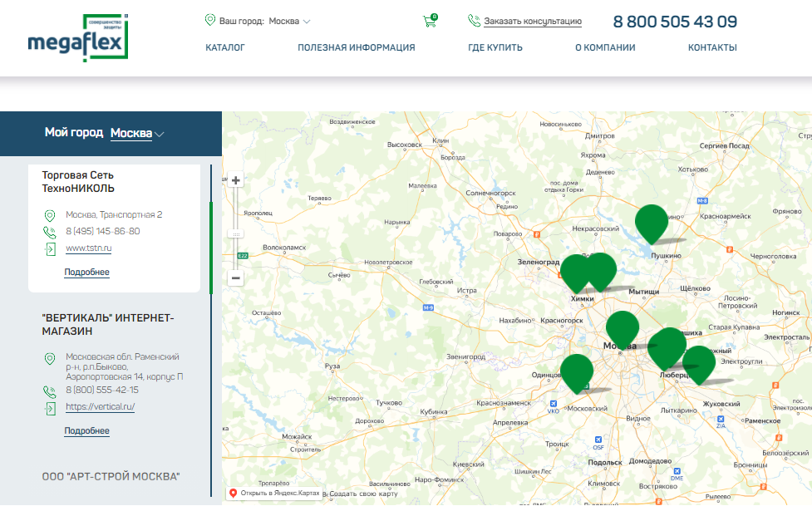Click Волоколамск label on the map
Screen dimensions: 812x506
[x=283, y=248]
